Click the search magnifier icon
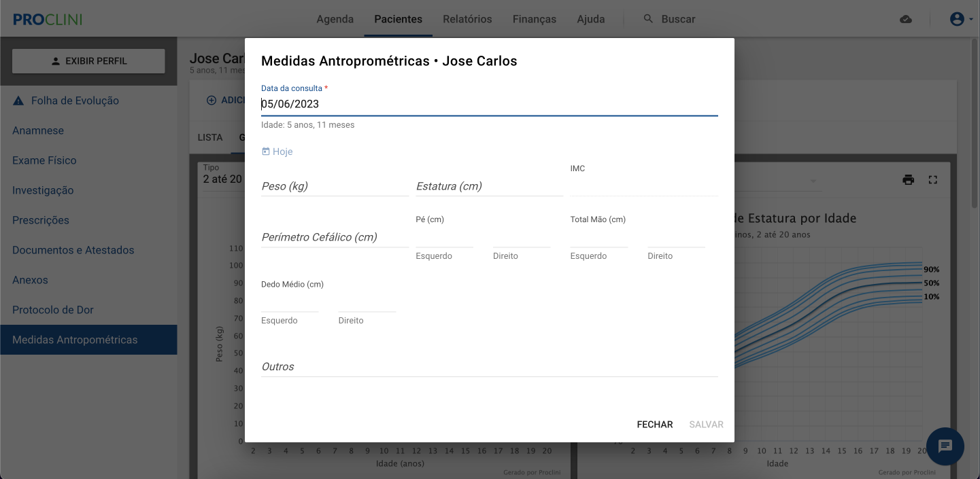Viewport: 980px width, 479px height. click(x=648, y=19)
